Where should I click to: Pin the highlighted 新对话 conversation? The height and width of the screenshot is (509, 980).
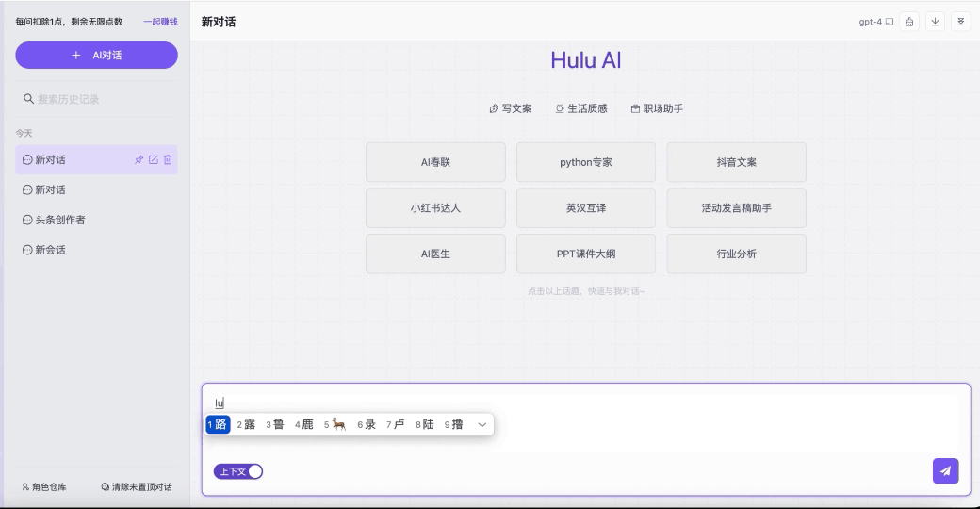click(x=139, y=159)
